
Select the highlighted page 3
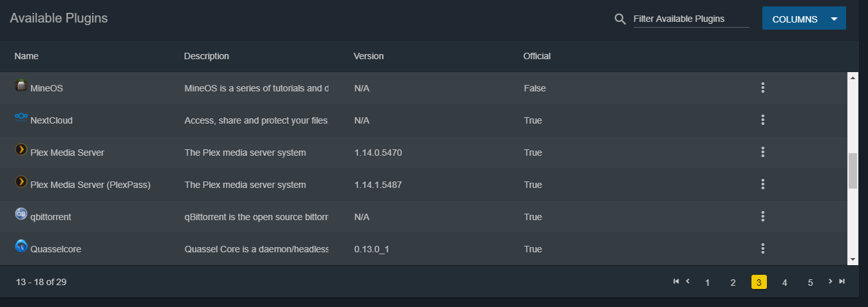coord(759,283)
